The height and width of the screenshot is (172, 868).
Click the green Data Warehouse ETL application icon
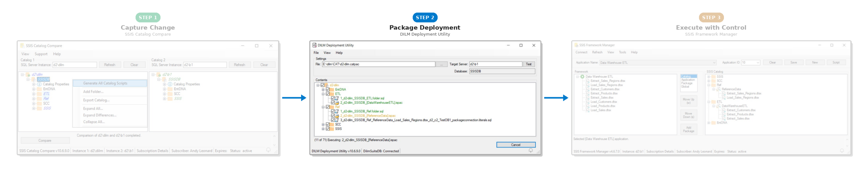582,77
